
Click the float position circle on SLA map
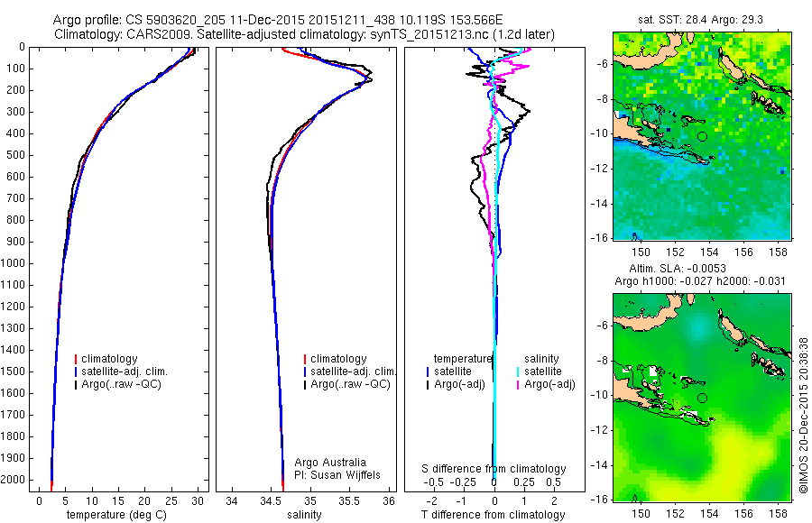tap(702, 399)
